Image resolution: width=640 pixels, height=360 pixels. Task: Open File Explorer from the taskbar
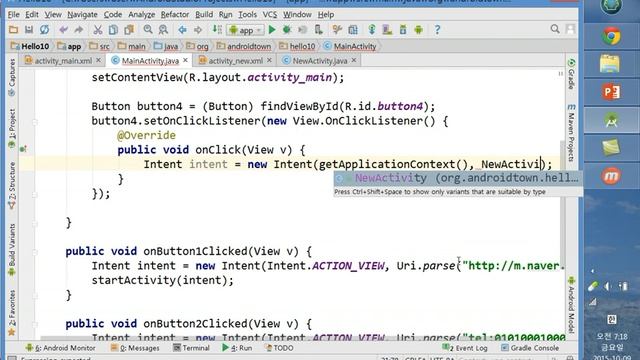click(610, 64)
